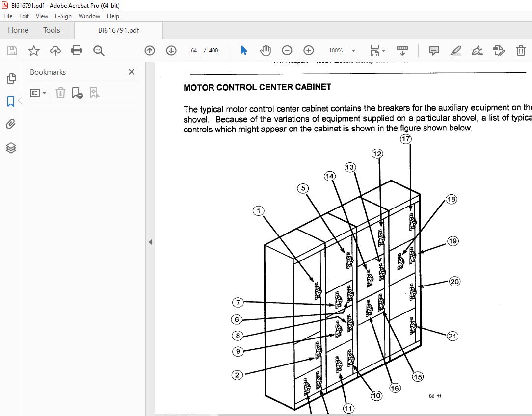Print the document with the printer icon
Viewport: 532px width, 416px height.
(x=77, y=51)
